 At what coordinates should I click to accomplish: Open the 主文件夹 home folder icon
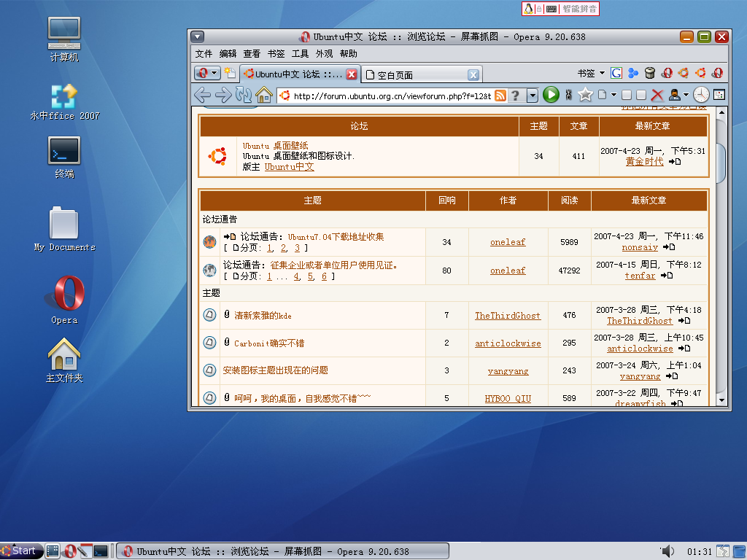[64, 360]
